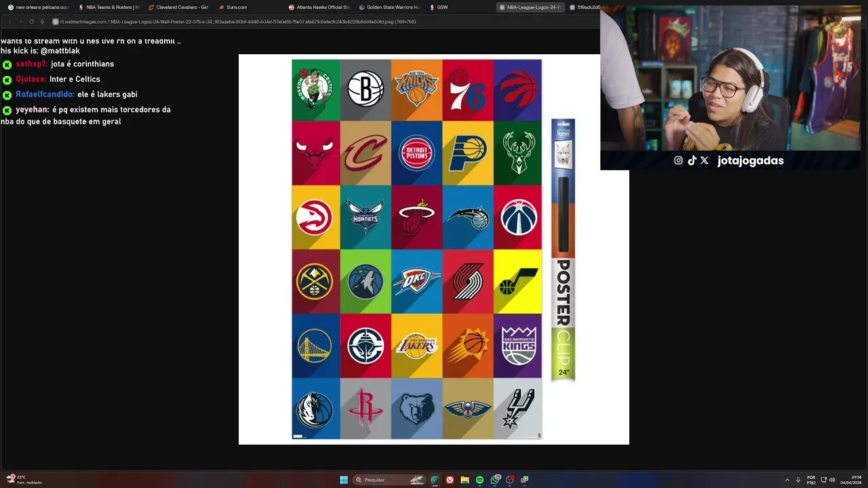Click the Indiana Pacers logo tile

point(468,152)
